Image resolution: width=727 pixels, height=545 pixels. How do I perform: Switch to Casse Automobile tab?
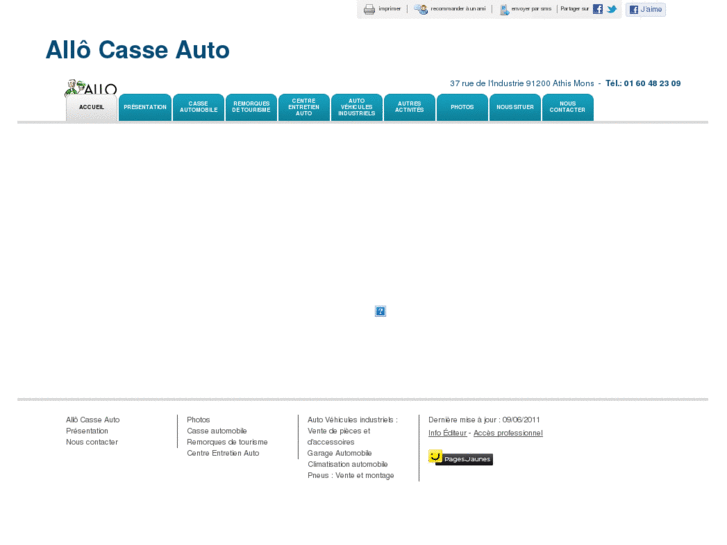point(198,108)
